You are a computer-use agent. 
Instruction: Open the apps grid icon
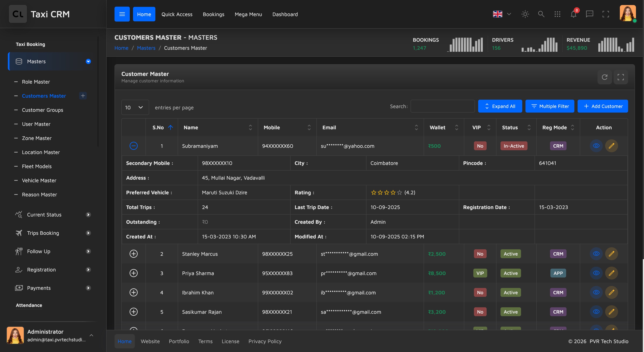click(557, 14)
